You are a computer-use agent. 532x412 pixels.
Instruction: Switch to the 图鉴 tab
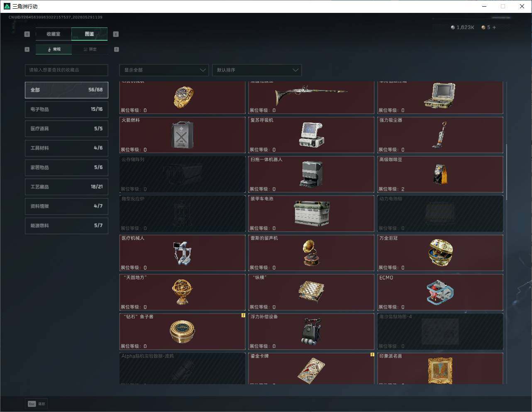tap(90, 34)
